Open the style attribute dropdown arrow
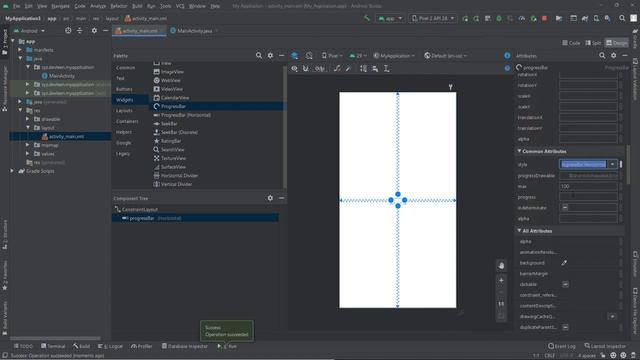Image resolution: width=640 pixels, height=360 pixels. 612,164
